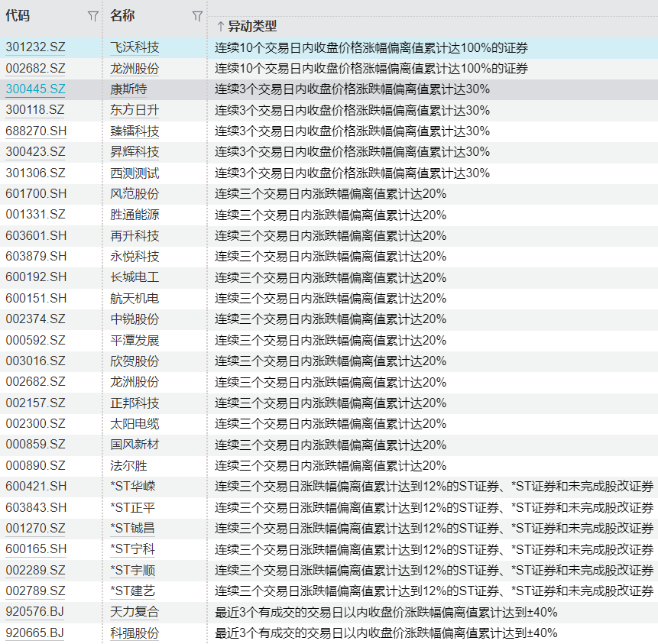Open highlighted stock code 300445.SZ
The width and height of the screenshot is (658, 644).
tap(35, 89)
